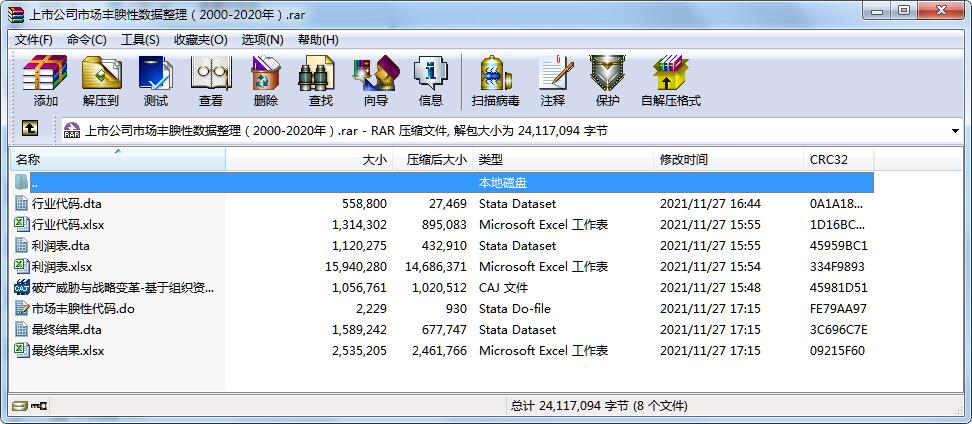
Task: Open the 帮助(H) menu
Action: (318, 40)
